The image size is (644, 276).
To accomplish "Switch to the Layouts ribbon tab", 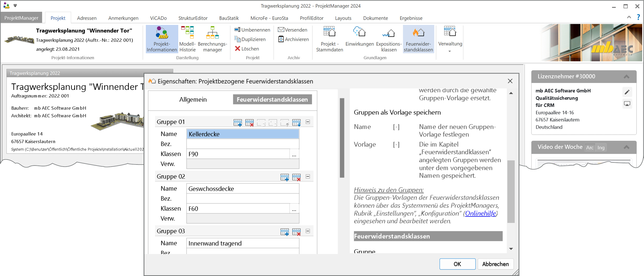I will click(343, 18).
